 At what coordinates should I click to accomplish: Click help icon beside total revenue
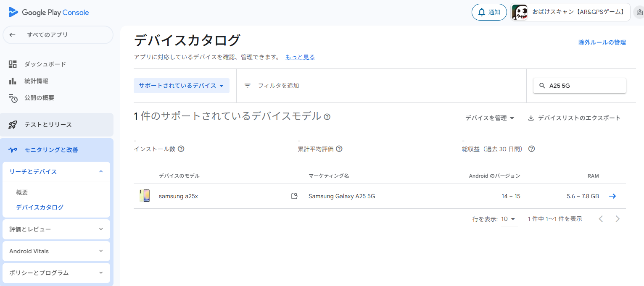coord(531,149)
